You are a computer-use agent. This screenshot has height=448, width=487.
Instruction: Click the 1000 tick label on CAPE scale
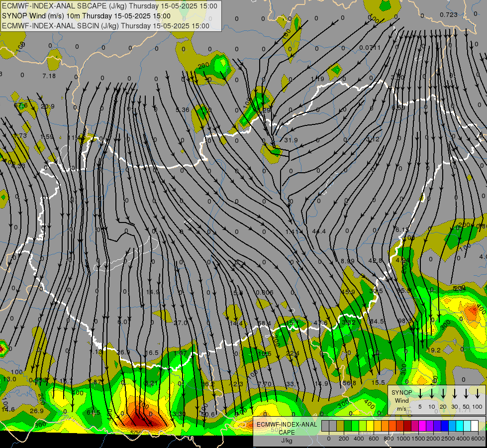[403, 439]
